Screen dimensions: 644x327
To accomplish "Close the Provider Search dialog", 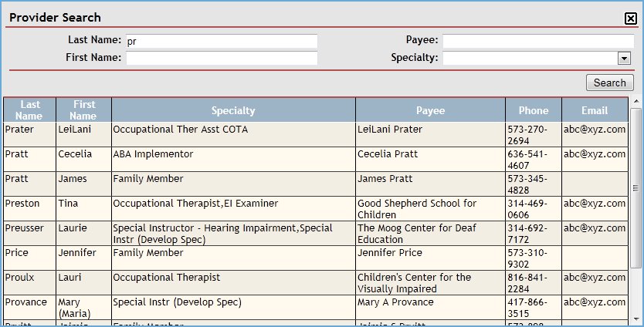I will (630, 19).
